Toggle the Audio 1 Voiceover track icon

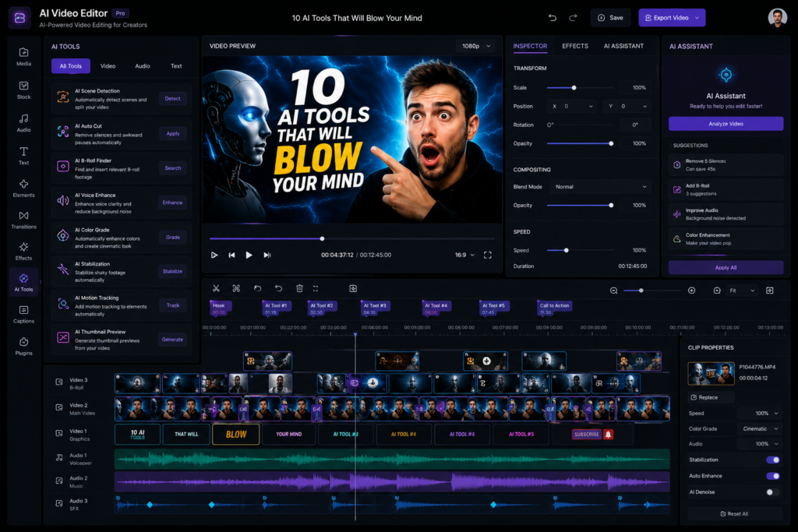[59, 458]
